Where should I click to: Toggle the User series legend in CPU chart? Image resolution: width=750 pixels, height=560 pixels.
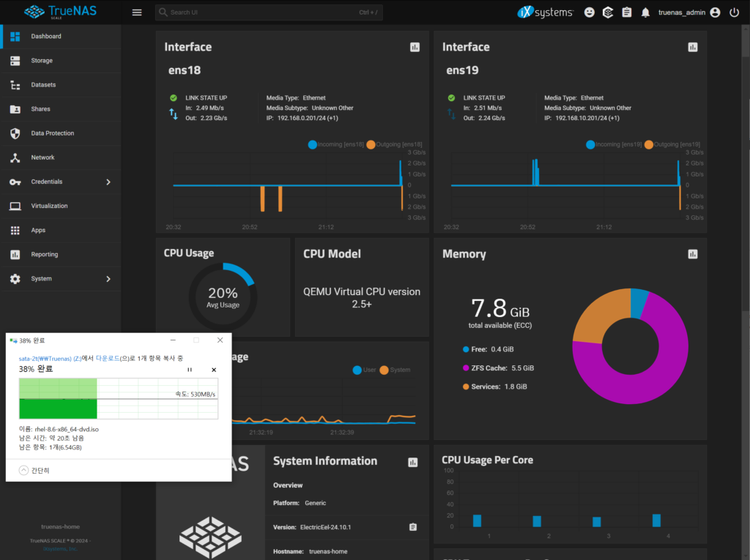tap(364, 370)
